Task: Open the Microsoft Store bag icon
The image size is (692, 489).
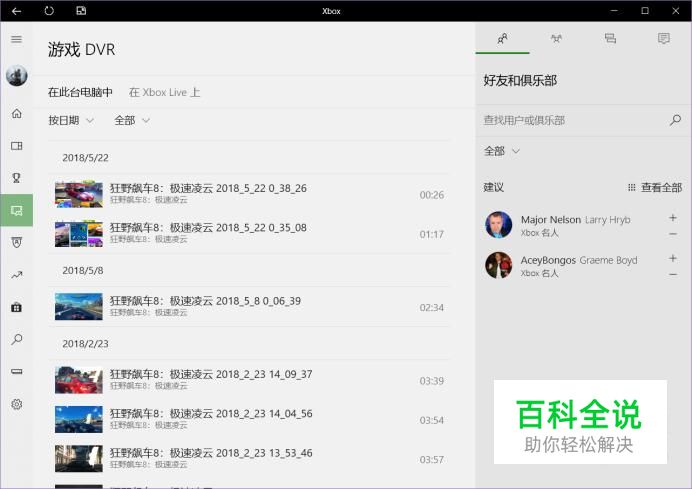Action: click(16, 307)
